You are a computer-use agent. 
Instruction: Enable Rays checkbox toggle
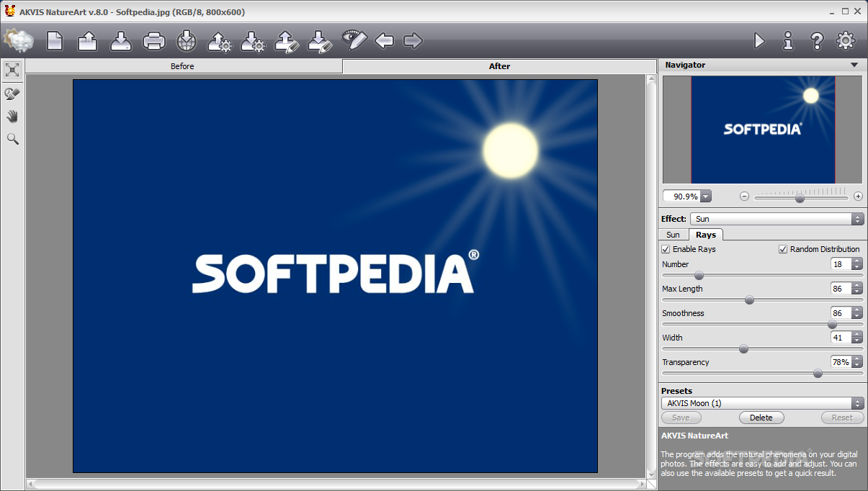pyautogui.click(x=666, y=249)
